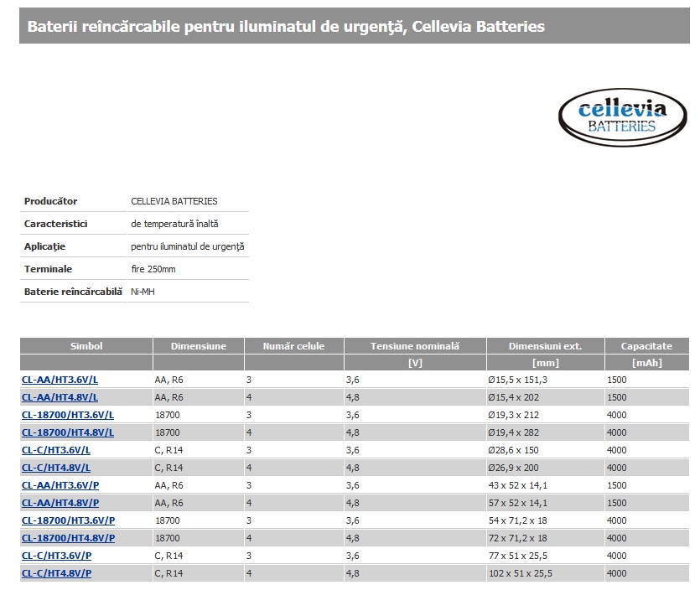Open the CL-18700/HT3.6V/P product link

[68, 520]
